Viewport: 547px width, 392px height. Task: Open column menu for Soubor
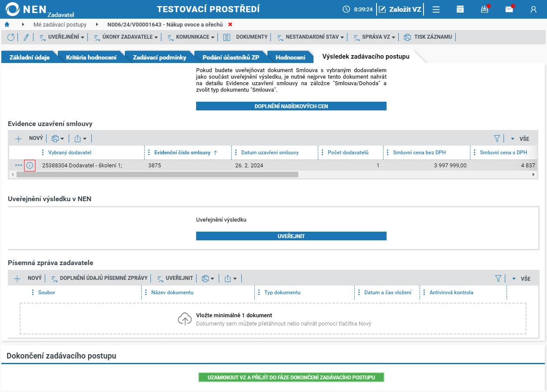tap(33, 292)
